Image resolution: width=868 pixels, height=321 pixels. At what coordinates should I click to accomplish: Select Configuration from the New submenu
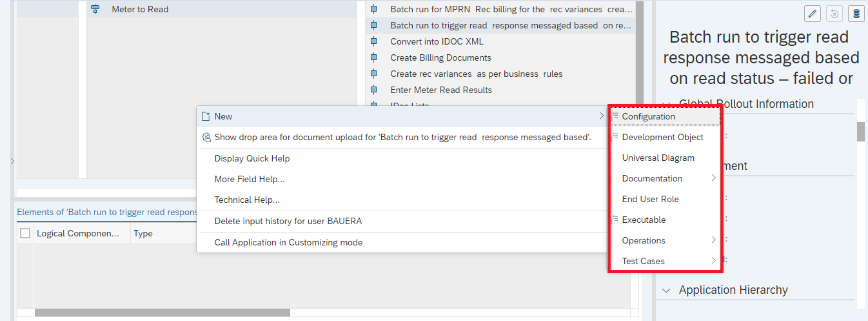point(648,116)
